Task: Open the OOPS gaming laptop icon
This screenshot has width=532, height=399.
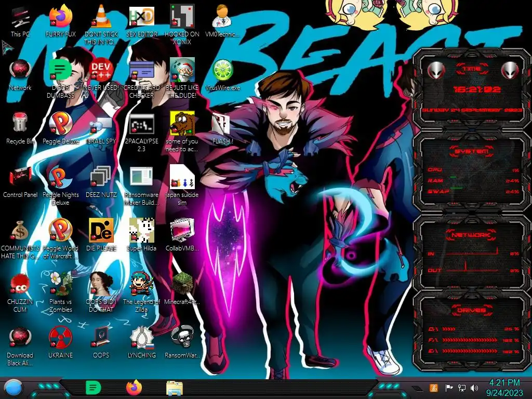Action: pos(101,343)
